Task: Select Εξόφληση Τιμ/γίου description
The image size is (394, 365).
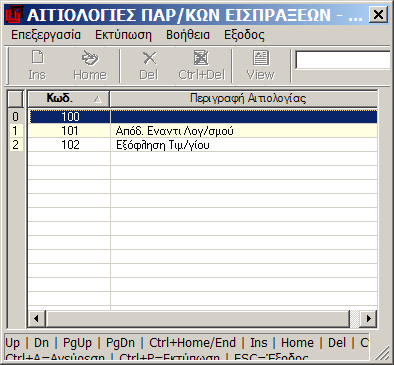Action: point(163,145)
